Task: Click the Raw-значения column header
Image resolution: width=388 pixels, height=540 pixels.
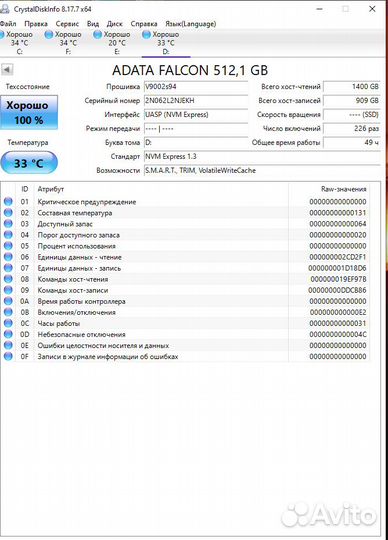Action: point(344,189)
